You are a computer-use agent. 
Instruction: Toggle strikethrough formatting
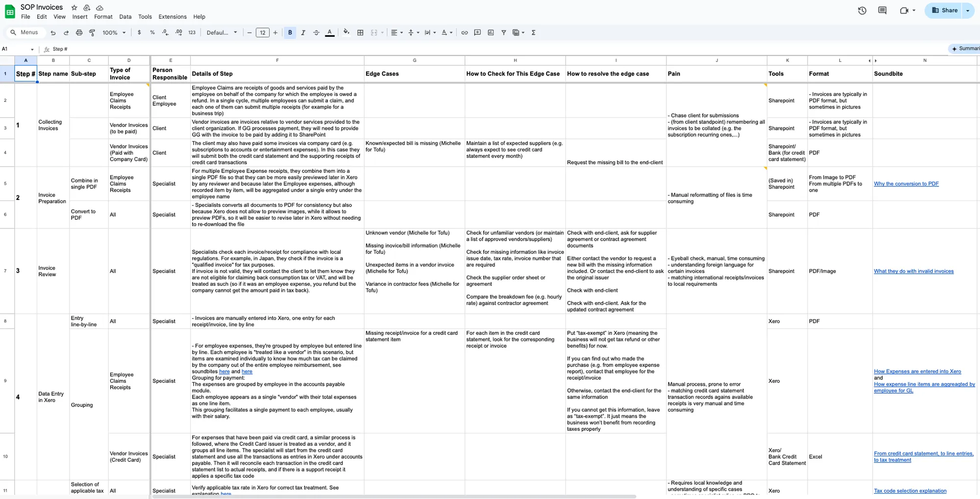(316, 33)
